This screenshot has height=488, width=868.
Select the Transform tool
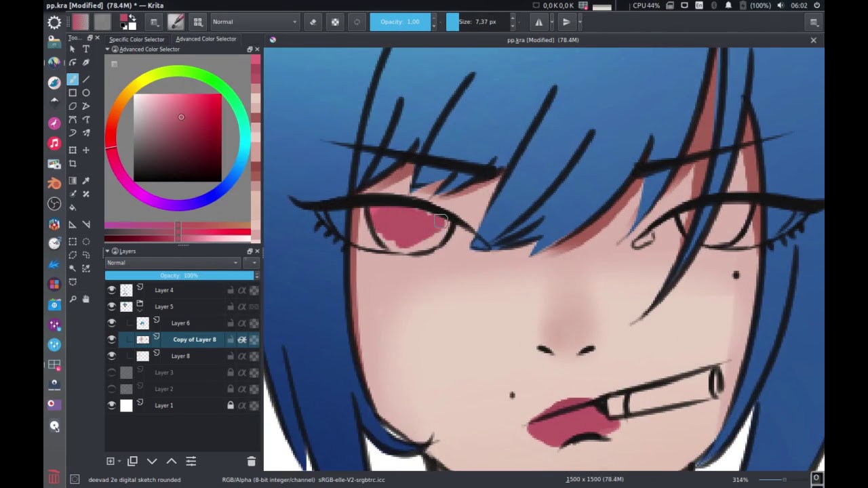click(x=73, y=150)
